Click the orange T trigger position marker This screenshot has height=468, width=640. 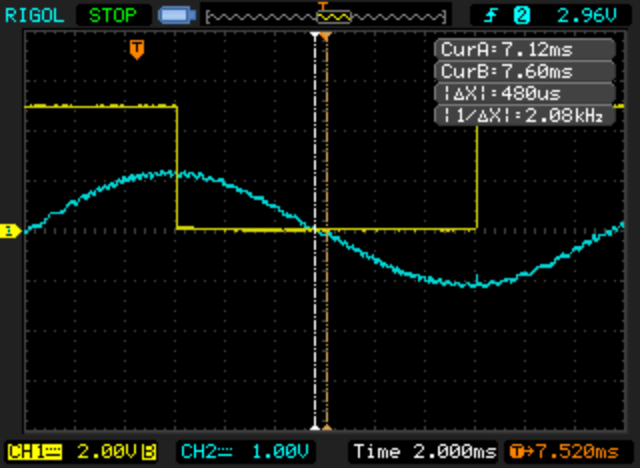[x=137, y=49]
